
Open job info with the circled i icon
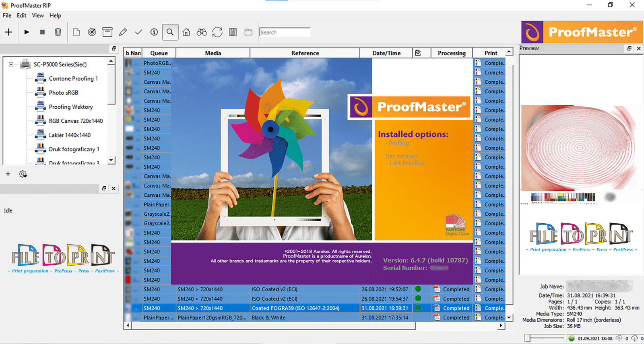[x=154, y=32]
